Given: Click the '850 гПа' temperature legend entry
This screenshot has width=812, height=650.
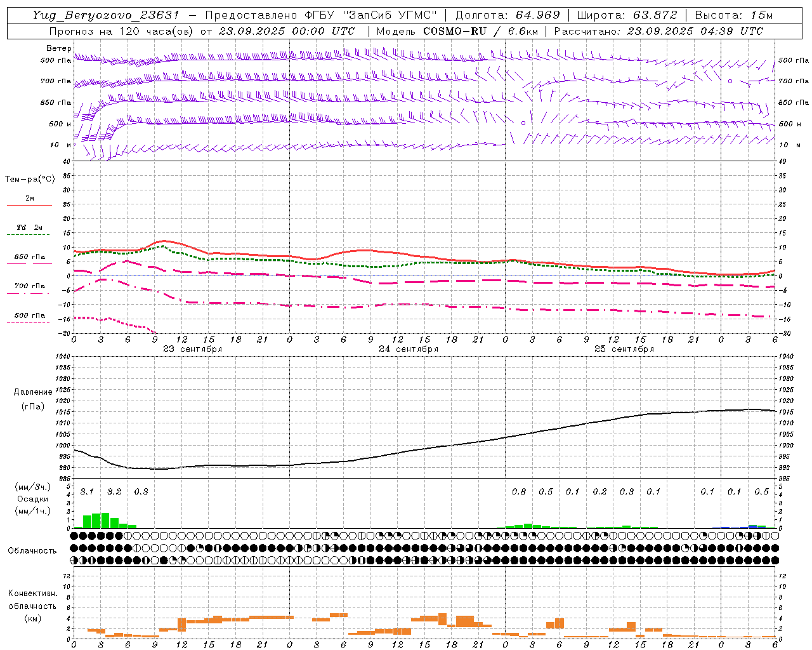Looking at the screenshot, I should click(29, 257).
